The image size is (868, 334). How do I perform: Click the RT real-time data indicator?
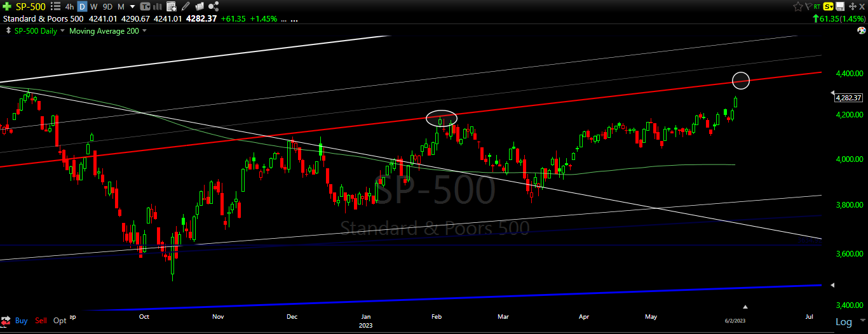coord(817,6)
